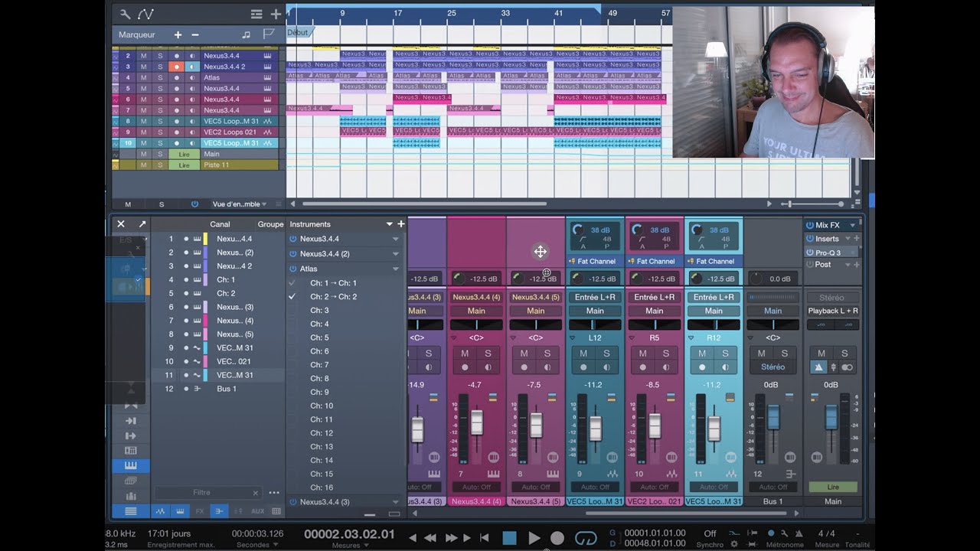Toggle the power icon below track list
980x551 pixels.
(x=194, y=204)
